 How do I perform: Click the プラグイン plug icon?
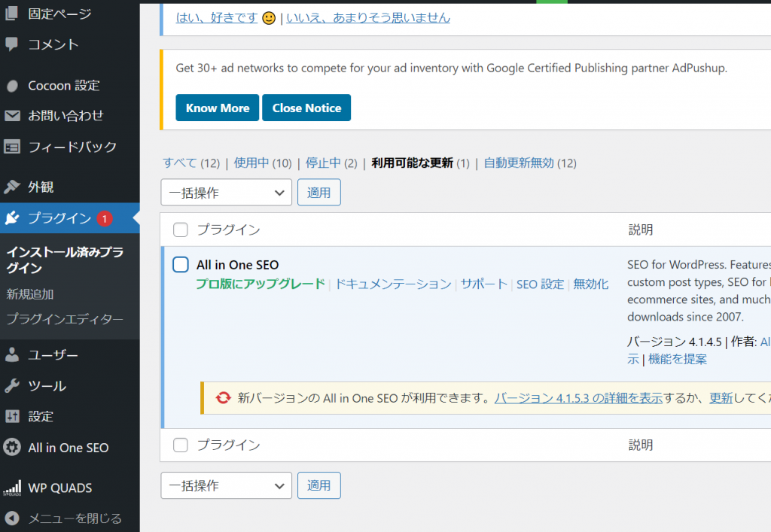pos(12,217)
